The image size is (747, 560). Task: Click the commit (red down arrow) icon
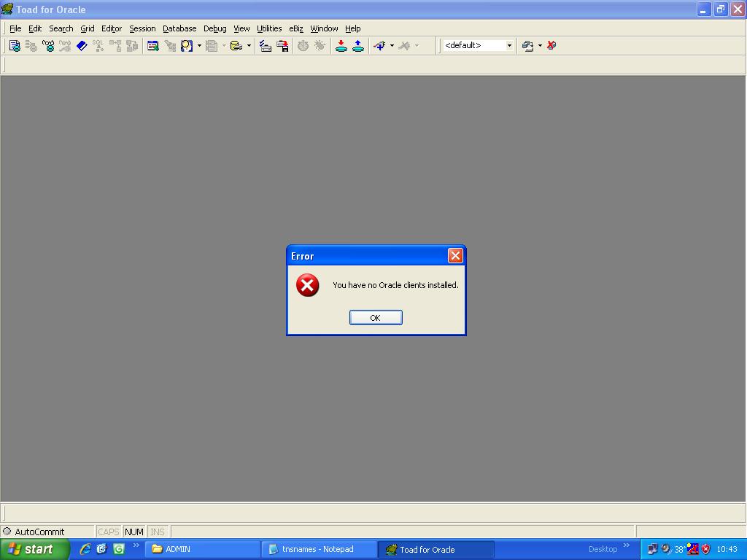(x=341, y=46)
